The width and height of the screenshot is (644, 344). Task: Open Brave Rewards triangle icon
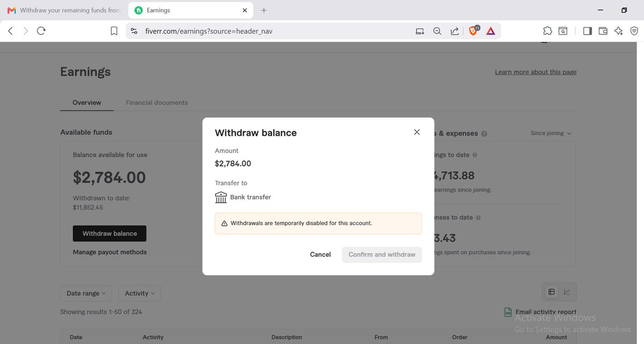tap(491, 31)
